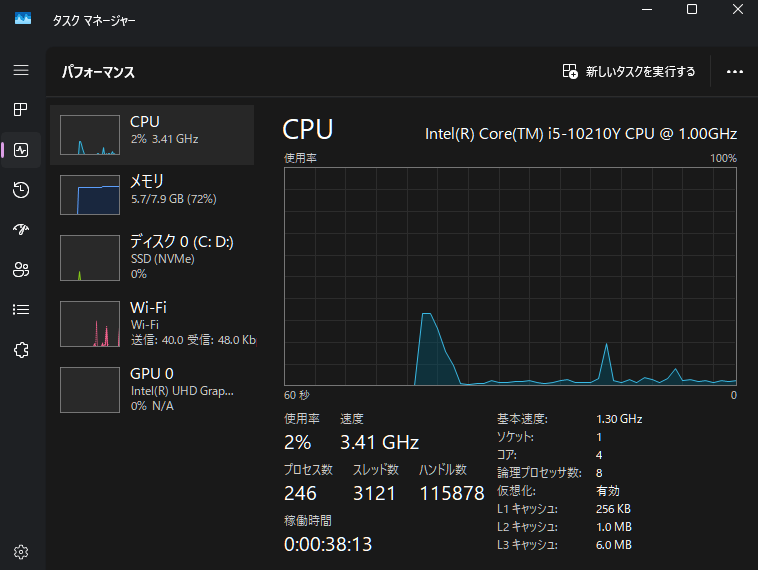Open the hamburger navigation menu
The height and width of the screenshot is (570, 758).
click(21, 70)
